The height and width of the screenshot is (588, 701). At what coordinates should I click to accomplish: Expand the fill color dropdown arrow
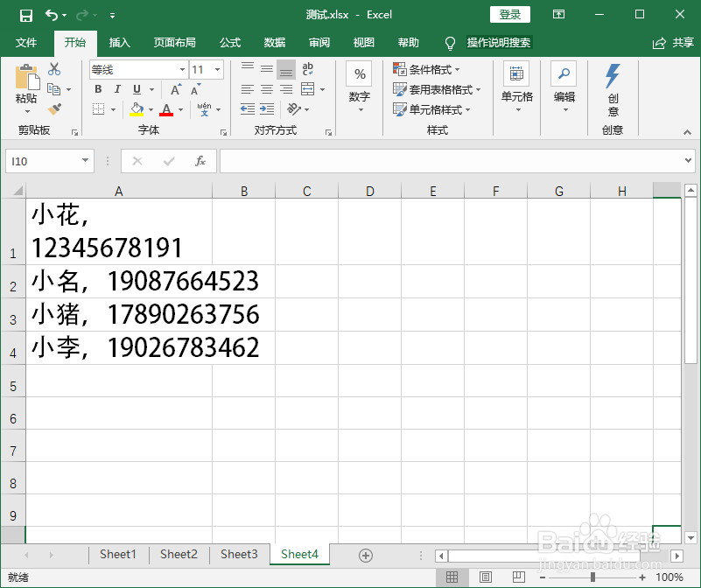tap(151, 109)
